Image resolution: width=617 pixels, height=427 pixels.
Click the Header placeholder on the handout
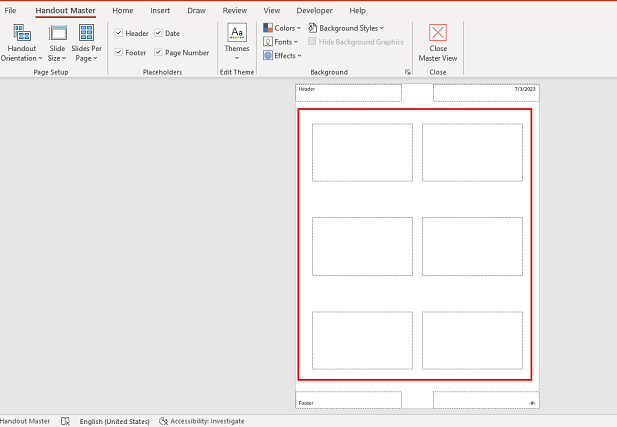click(349, 93)
